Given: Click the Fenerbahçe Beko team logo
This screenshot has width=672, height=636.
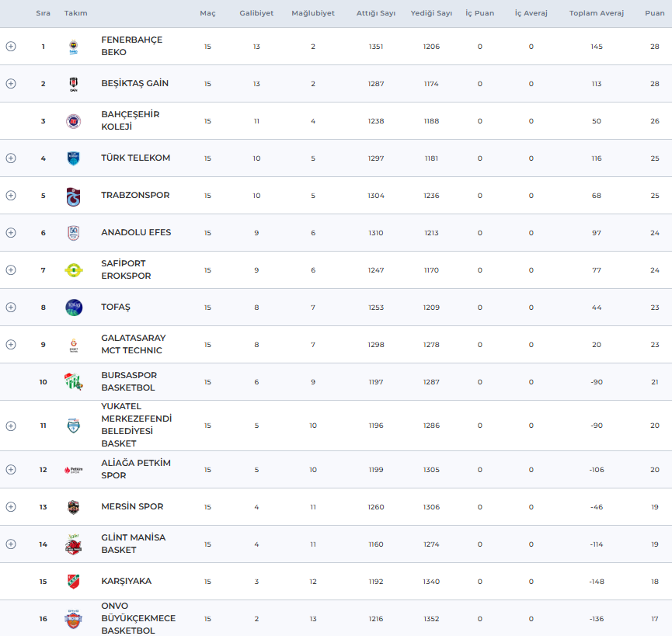Looking at the screenshot, I should click(x=73, y=47).
